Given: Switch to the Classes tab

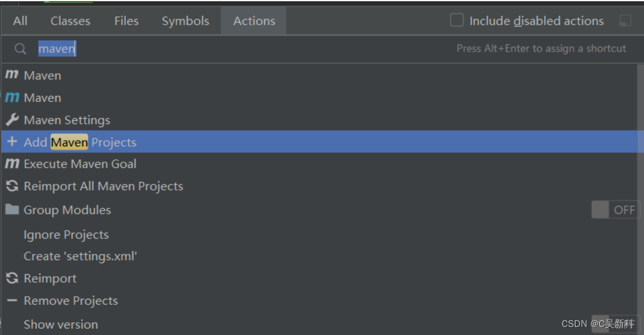Looking at the screenshot, I should click(x=70, y=21).
